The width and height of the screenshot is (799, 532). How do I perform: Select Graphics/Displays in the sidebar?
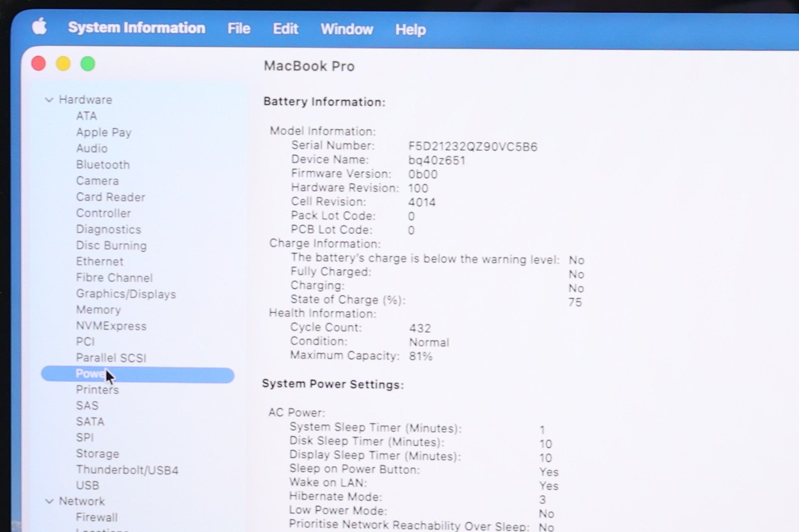[x=126, y=294]
